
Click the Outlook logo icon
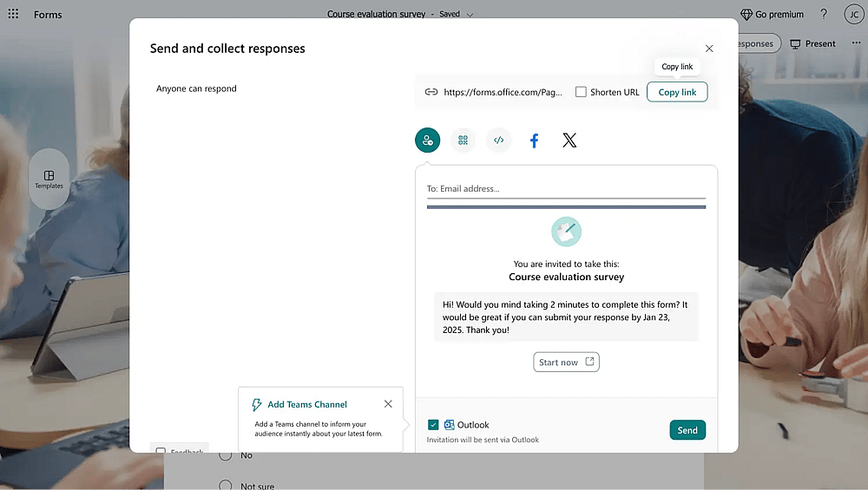coord(449,425)
